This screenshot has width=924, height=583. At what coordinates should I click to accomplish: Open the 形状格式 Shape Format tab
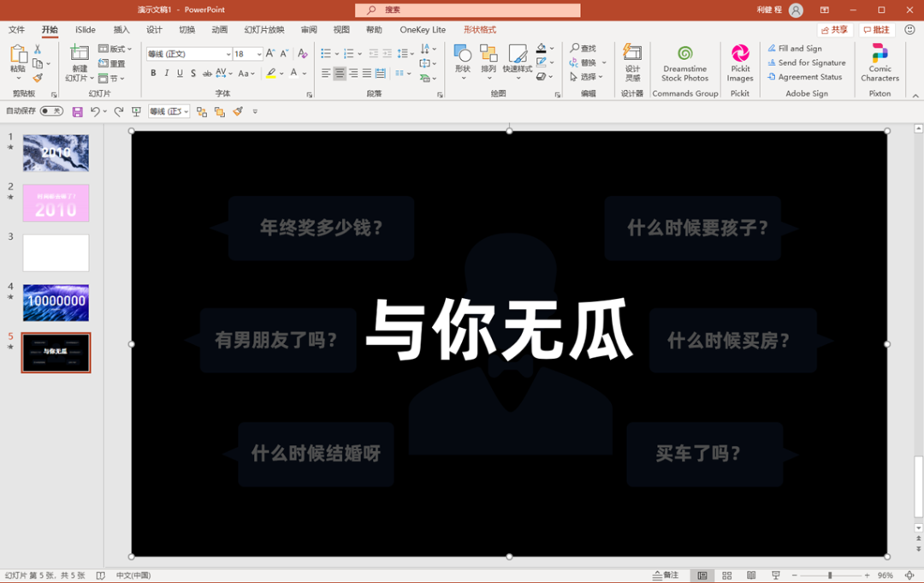click(x=480, y=29)
